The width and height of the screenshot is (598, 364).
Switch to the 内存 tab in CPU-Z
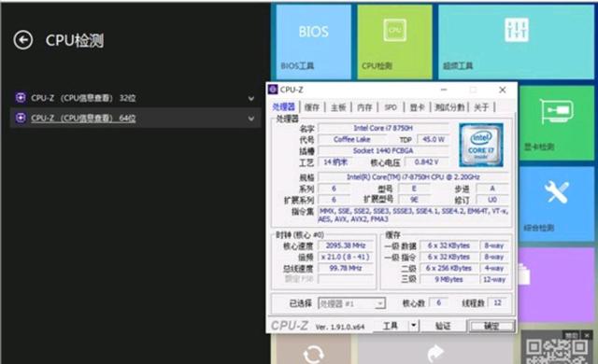point(364,107)
